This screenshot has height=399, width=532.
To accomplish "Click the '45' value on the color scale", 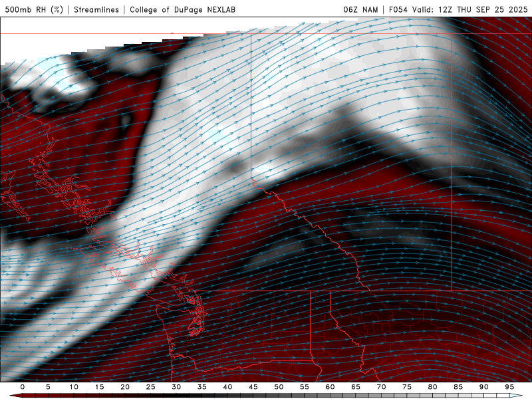I will click(x=253, y=387).
